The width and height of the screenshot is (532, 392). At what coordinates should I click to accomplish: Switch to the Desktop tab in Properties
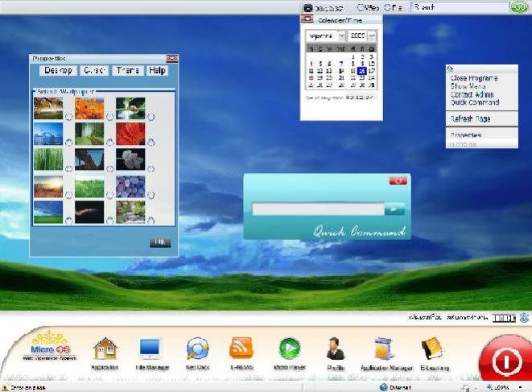point(59,70)
